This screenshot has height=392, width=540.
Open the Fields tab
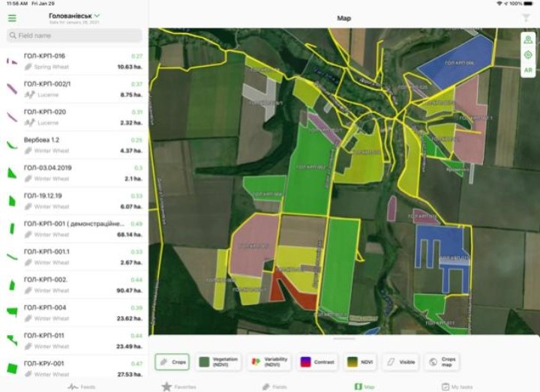point(274,387)
